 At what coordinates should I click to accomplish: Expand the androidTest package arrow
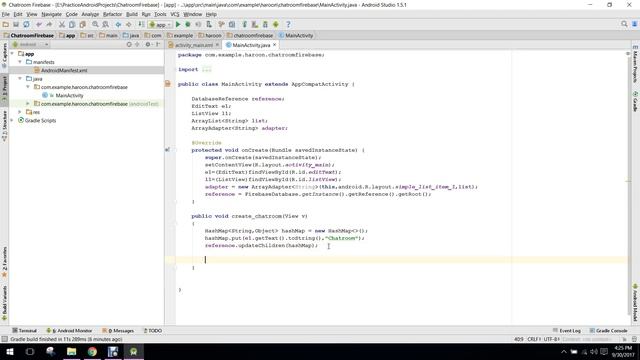(28, 104)
